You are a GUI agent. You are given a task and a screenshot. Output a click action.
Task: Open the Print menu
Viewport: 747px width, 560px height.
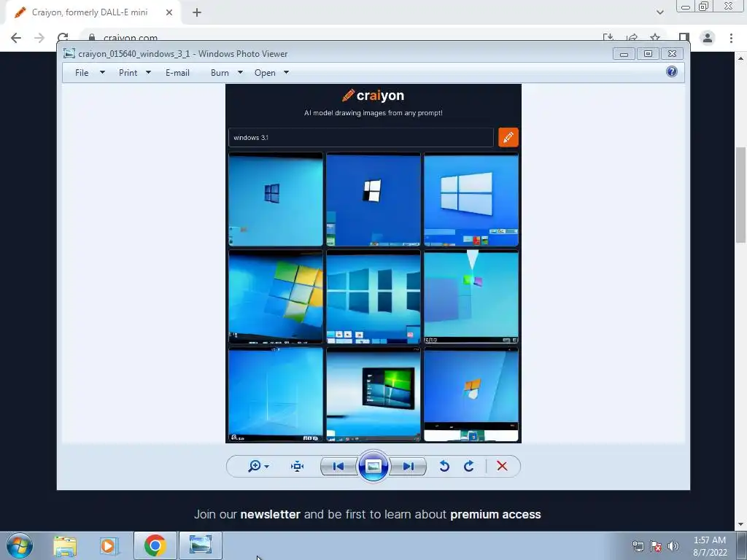point(128,73)
